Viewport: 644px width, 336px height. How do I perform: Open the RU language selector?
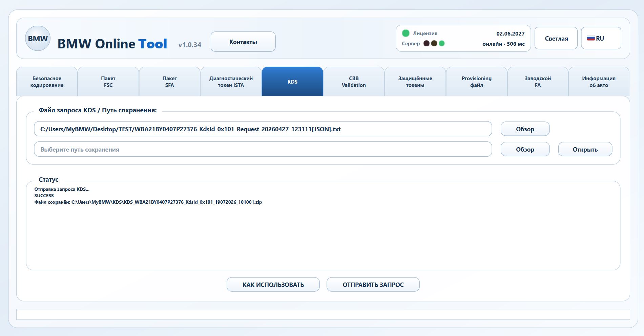[x=601, y=38]
